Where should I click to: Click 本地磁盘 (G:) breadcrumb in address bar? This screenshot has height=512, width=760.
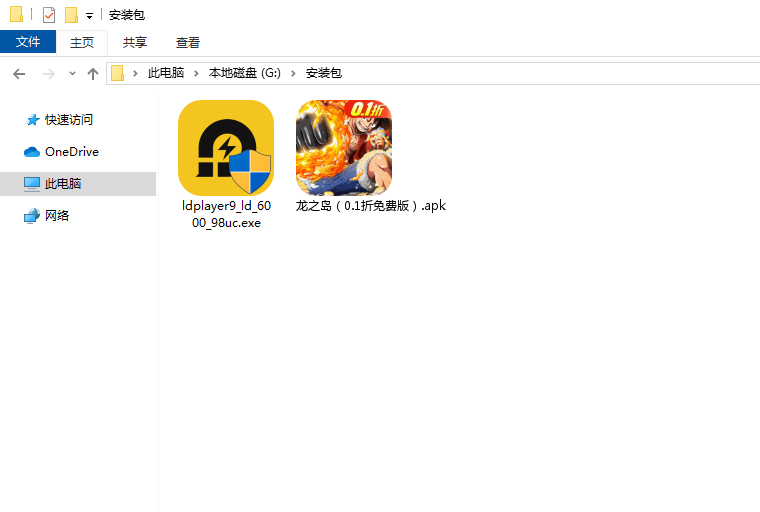(245, 74)
